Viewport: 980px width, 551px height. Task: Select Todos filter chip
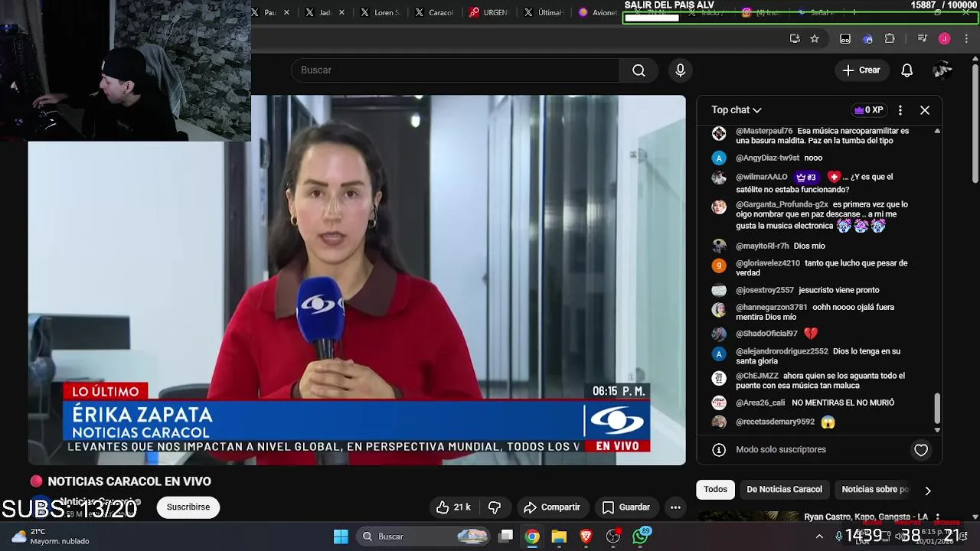[716, 490]
